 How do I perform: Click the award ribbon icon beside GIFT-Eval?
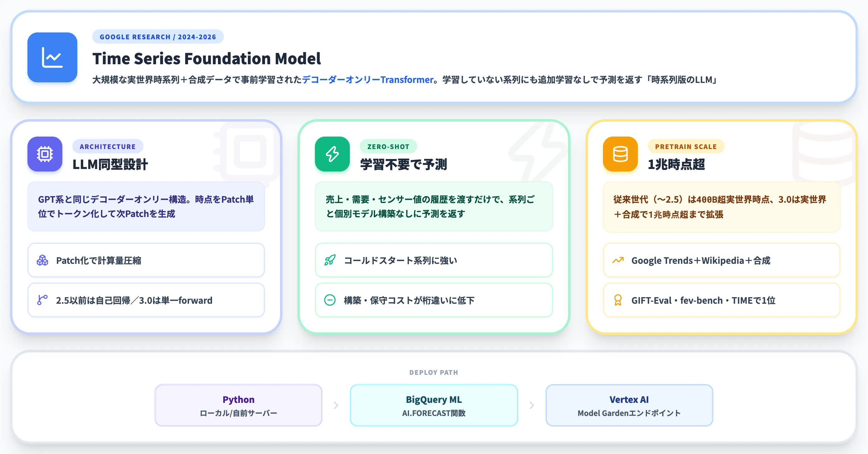tap(618, 300)
